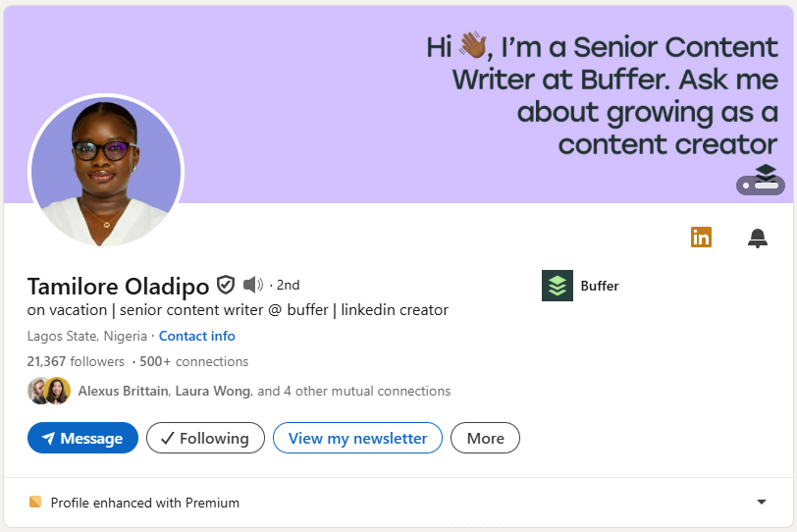Toggle the Following button
The height and width of the screenshot is (532, 797).
(205, 438)
